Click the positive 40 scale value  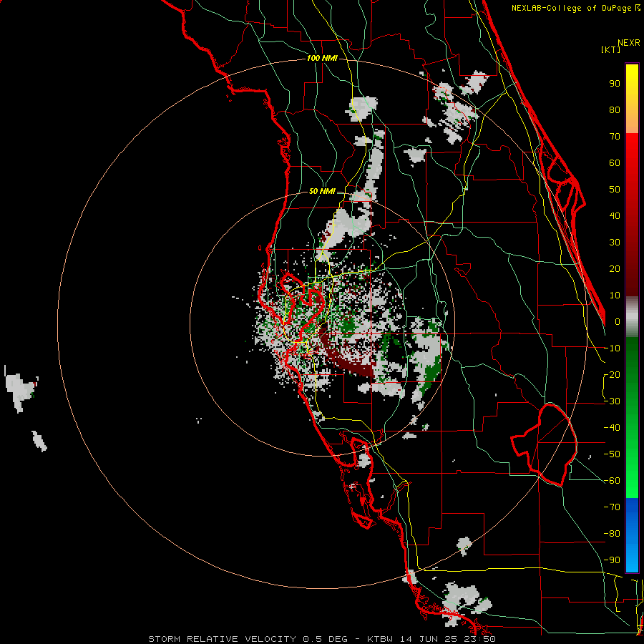(615, 215)
